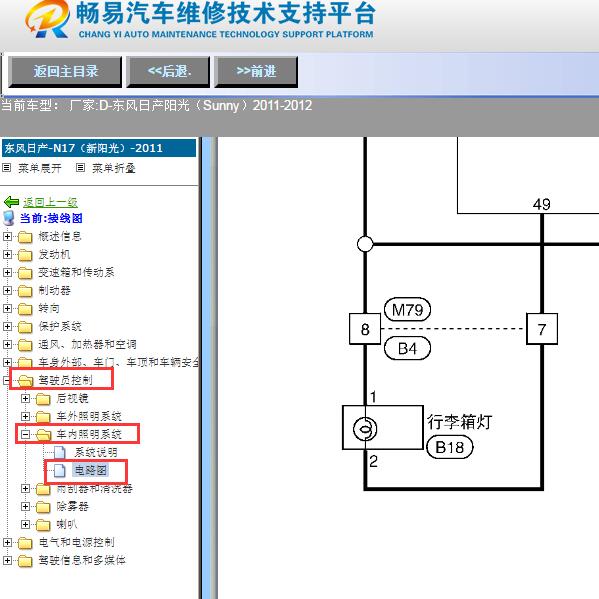Click the 菜单展开 list icon

[6, 167]
